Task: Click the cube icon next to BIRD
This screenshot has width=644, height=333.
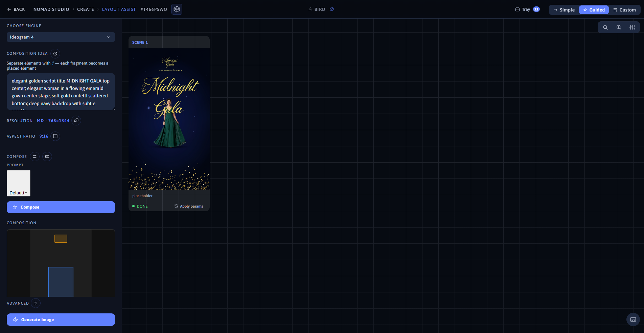Action: point(332,9)
